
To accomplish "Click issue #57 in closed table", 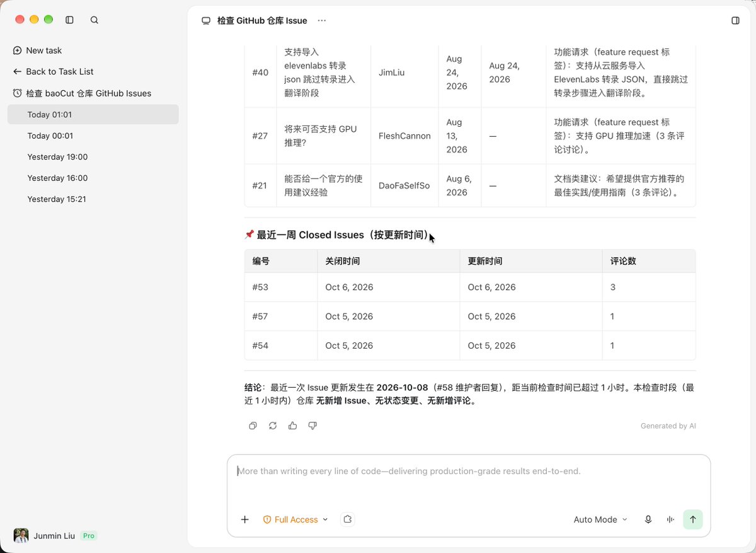I will click(x=260, y=317).
